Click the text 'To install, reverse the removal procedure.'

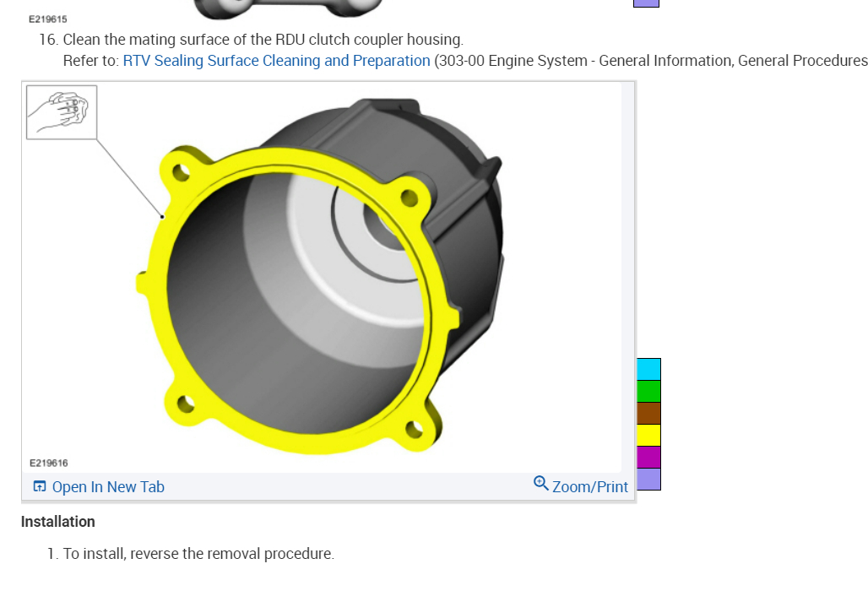click(198, 554)
